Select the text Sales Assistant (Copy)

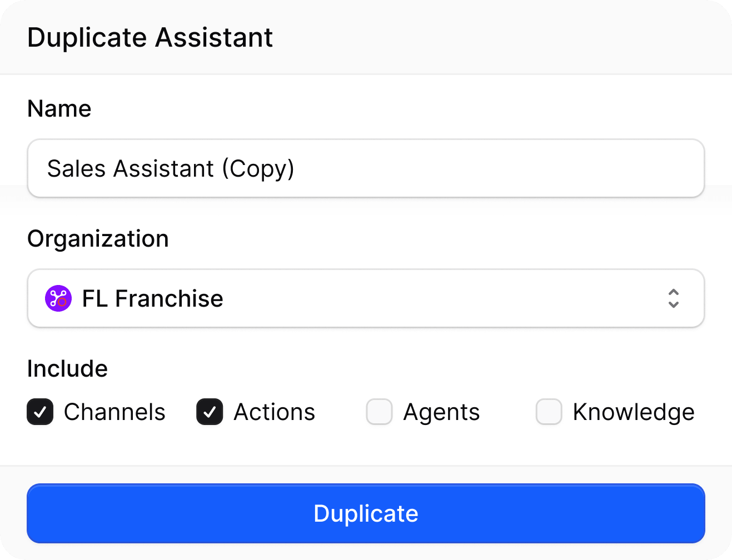tap(170, 168)
